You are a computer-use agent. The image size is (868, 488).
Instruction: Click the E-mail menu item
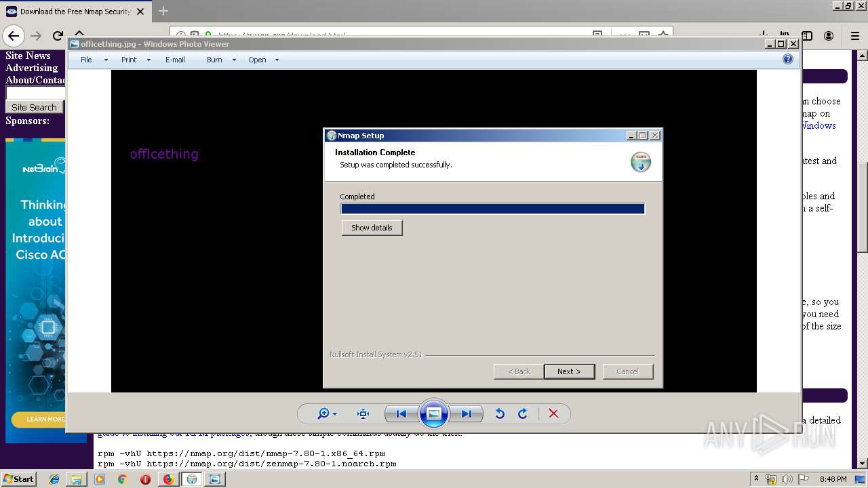[175, 60]
